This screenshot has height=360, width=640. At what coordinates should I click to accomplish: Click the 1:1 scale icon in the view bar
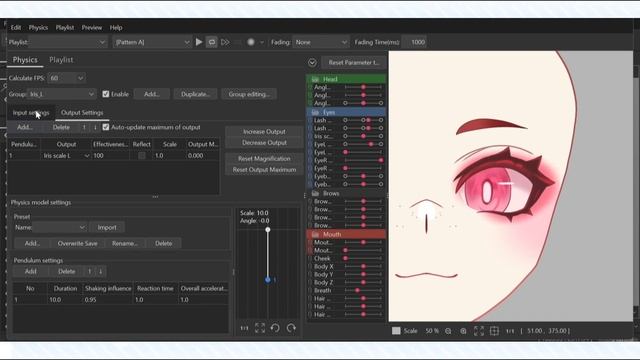pyautogui.click(x=510, y=331)
